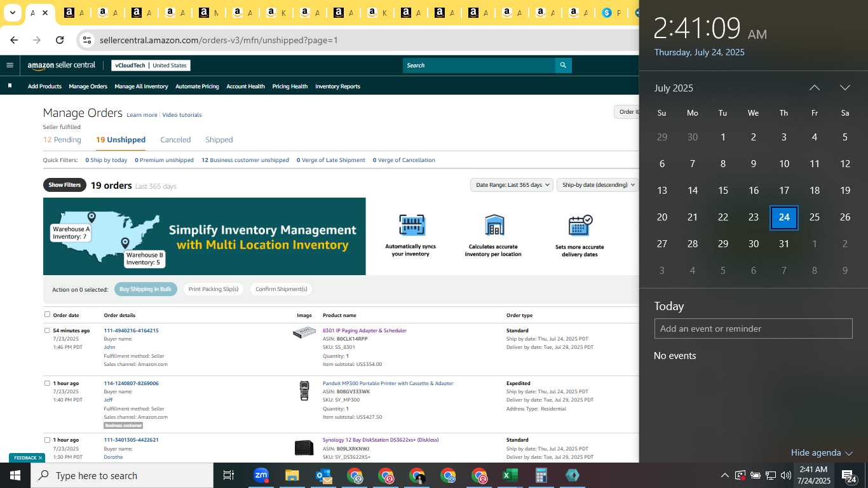Select order 111-4940216-4164215 checkbox
The height and width of the screenshot is (488, 868).
point(47,330)
